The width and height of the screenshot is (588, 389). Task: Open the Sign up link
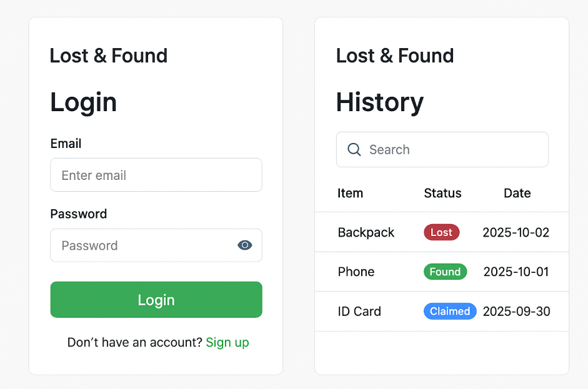227,342
